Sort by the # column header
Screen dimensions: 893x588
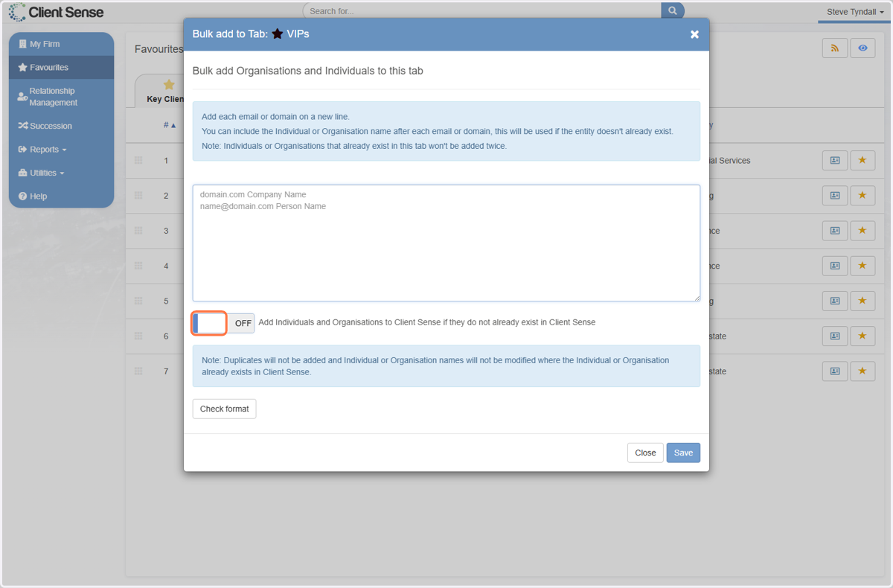(170, 125)
